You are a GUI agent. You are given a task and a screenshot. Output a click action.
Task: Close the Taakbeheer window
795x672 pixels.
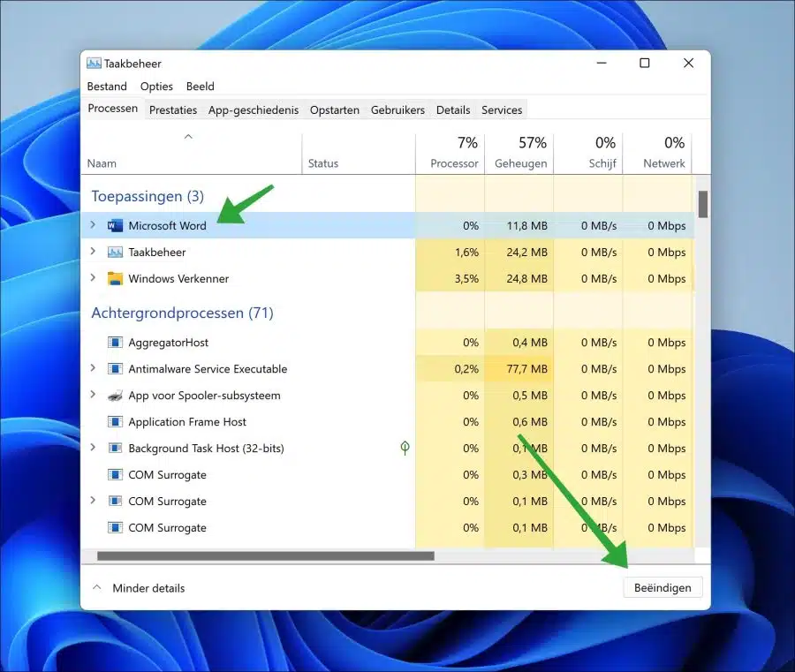(x=688, y=63)
